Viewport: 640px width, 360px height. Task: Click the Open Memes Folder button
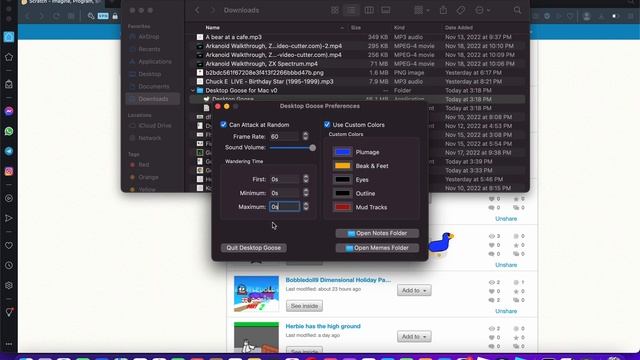coord(377,248)
